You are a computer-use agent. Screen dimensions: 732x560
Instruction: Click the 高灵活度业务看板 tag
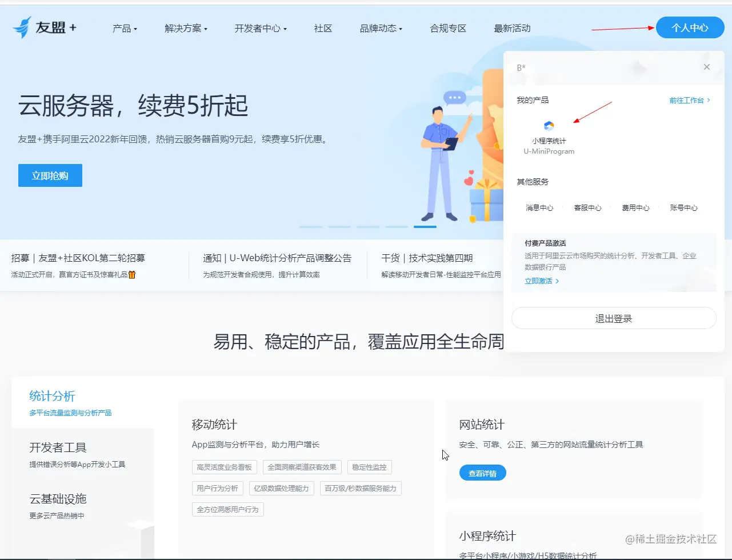(x=225, y=467)
